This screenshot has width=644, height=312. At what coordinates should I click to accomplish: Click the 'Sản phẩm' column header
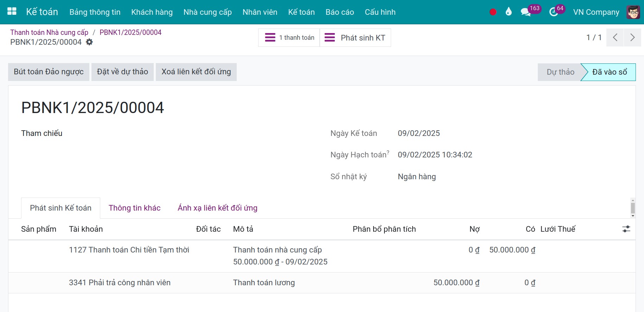pyautogui.click(x=39, y=229)
